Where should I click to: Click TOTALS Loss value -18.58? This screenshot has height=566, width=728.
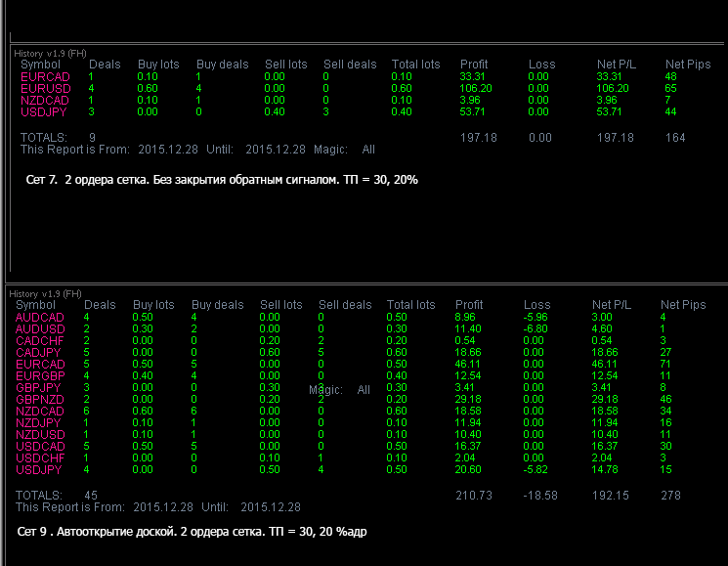tap(540, 496)
